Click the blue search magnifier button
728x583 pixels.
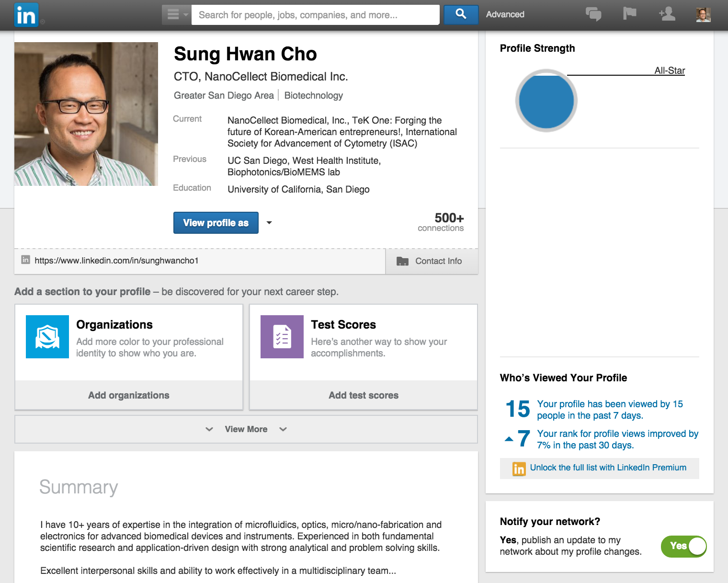point(461,14)
